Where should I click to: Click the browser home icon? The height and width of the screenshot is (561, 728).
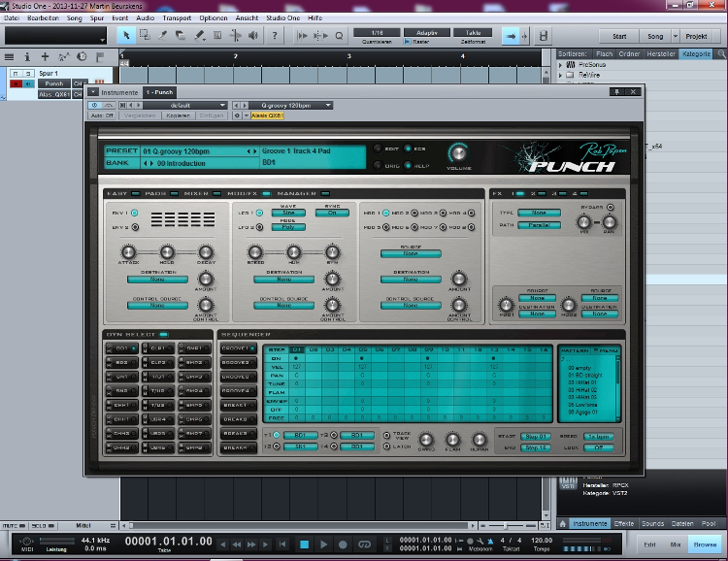(x=563, y=523)
